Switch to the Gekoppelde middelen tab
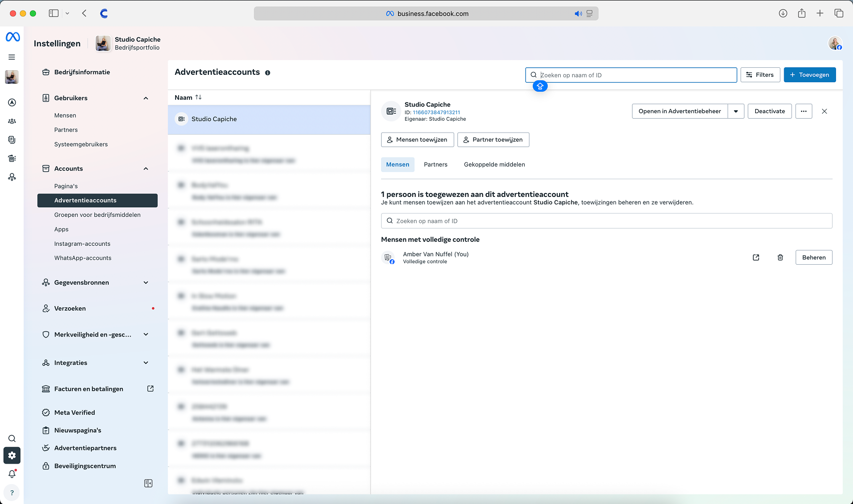The width and height of the screenshot is (853, 504). click(x=494, y=165)
